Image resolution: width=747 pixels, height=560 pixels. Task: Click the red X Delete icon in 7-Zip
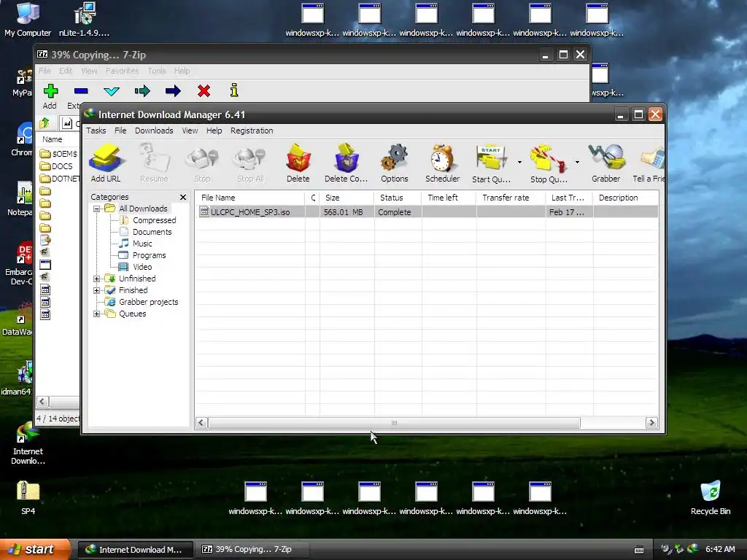pos(204,90)
